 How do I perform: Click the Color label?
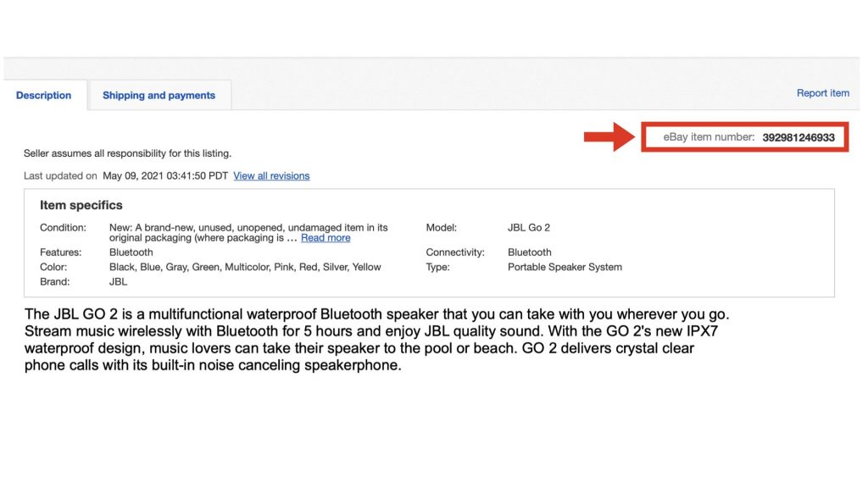53,267
